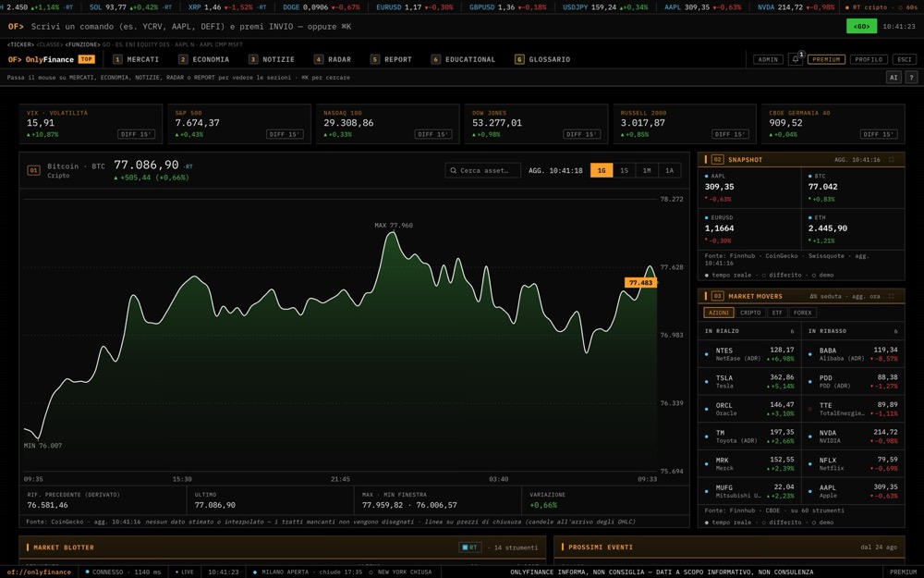Open the ECONOMIA menu
This screenshot has height=578, width=924.
[204, 59]
